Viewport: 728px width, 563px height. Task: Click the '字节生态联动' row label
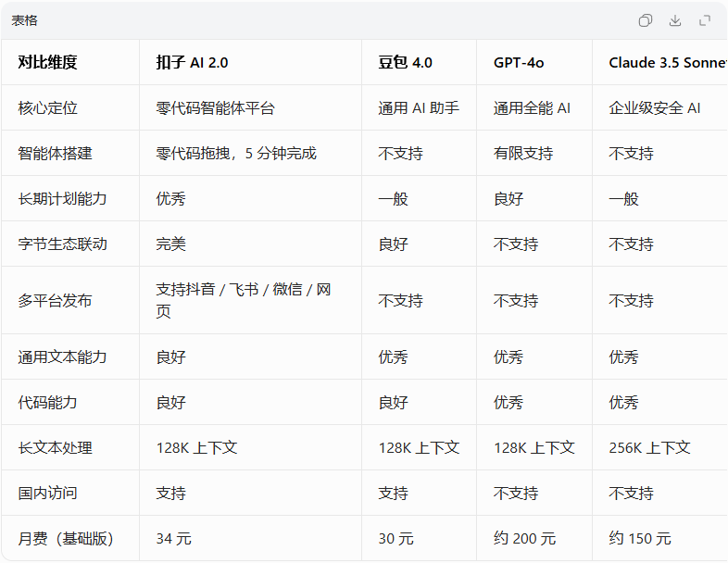[x=62, y=244]
